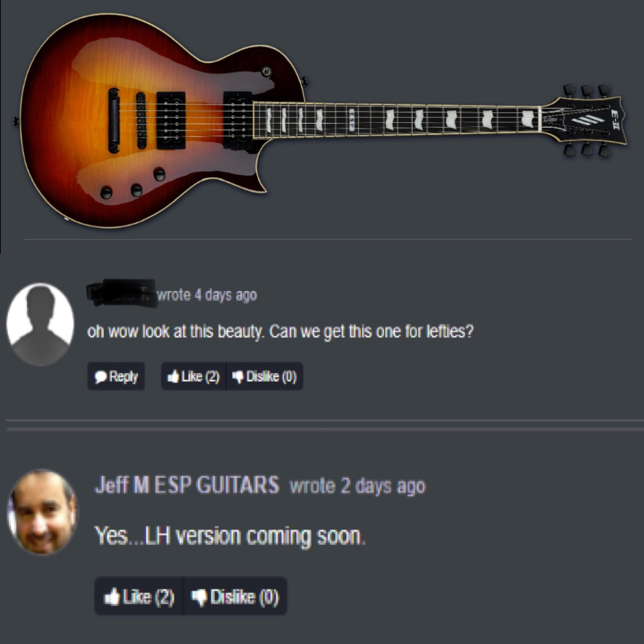Dislike the lefties comment
This screenshot has width=644, height=644.
pyautogui.click(x=265, y=376)
